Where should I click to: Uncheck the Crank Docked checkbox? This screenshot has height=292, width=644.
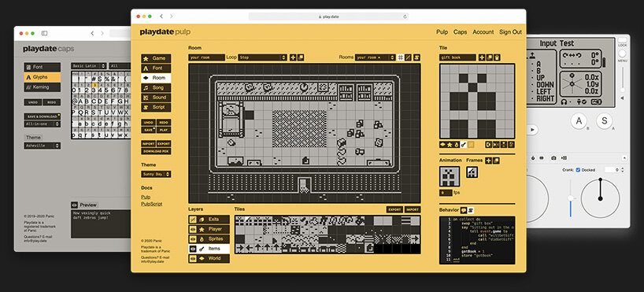pos(579,170)
